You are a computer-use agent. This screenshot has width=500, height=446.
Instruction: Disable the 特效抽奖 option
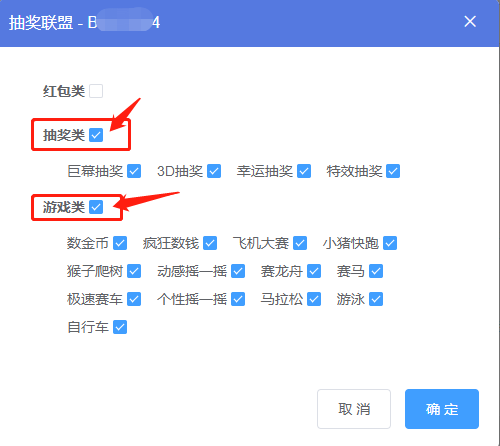pos(393,171)
